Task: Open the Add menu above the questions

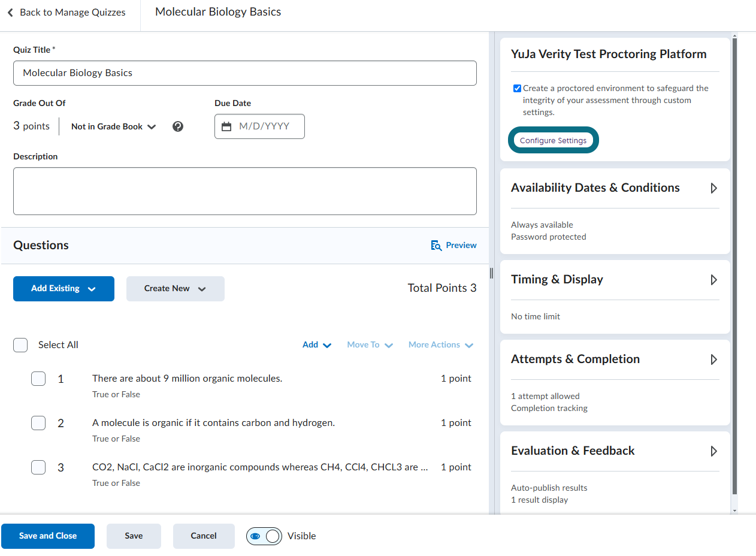Action: (x=317, y=345)
